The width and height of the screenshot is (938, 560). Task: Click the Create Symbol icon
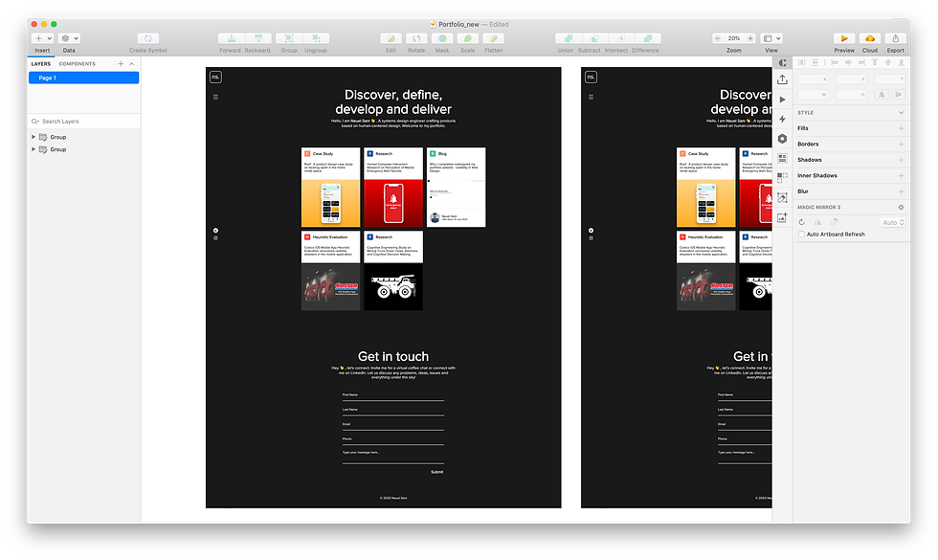click(x=147, y=38)
